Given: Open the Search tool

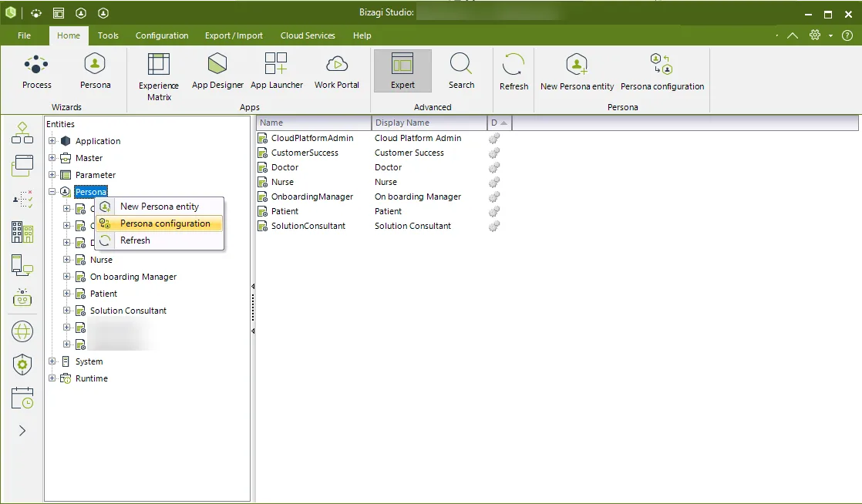Looking at the screenshot, I should 461,72.
